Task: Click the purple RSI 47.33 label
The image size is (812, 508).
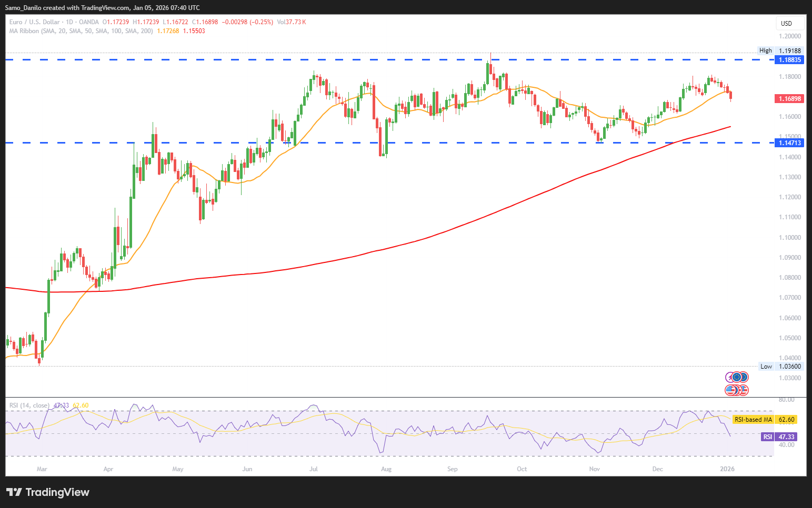Action: click(x=779, y=437)
